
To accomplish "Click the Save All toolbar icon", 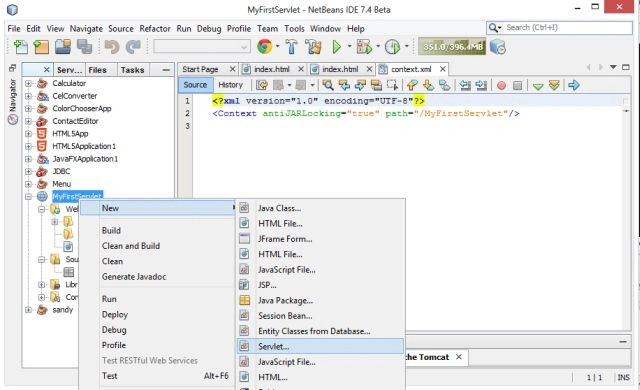I will point(84,47).
